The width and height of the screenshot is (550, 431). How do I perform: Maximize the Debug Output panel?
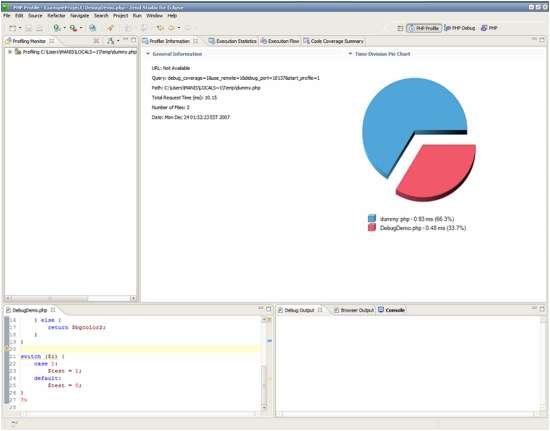click(542, 309)
